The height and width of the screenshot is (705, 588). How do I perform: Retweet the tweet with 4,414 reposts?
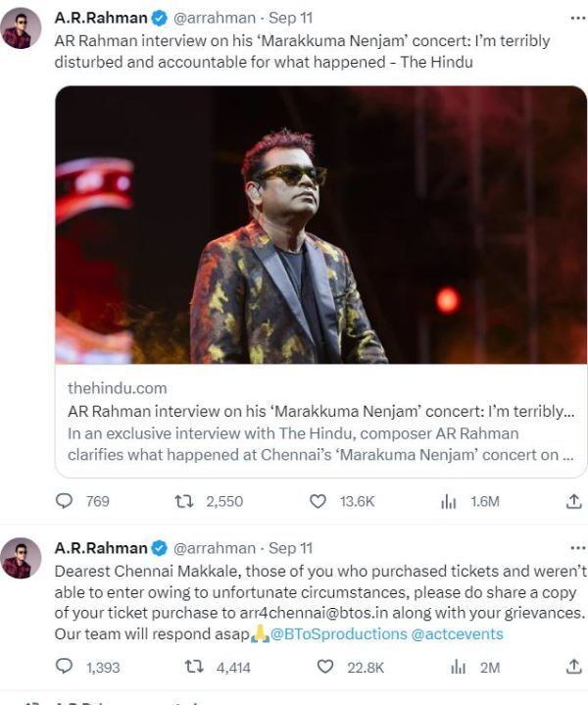[194, 667]
